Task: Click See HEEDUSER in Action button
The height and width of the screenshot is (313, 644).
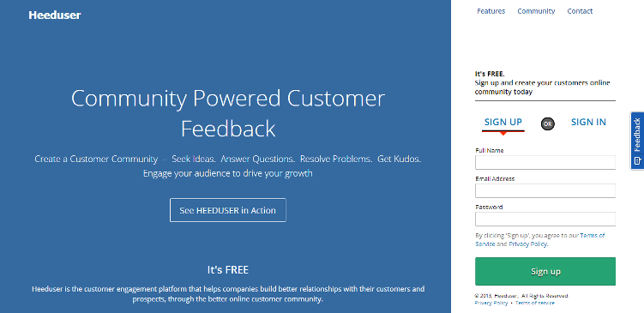Action: pyautogui.click(x=228, y=210)
